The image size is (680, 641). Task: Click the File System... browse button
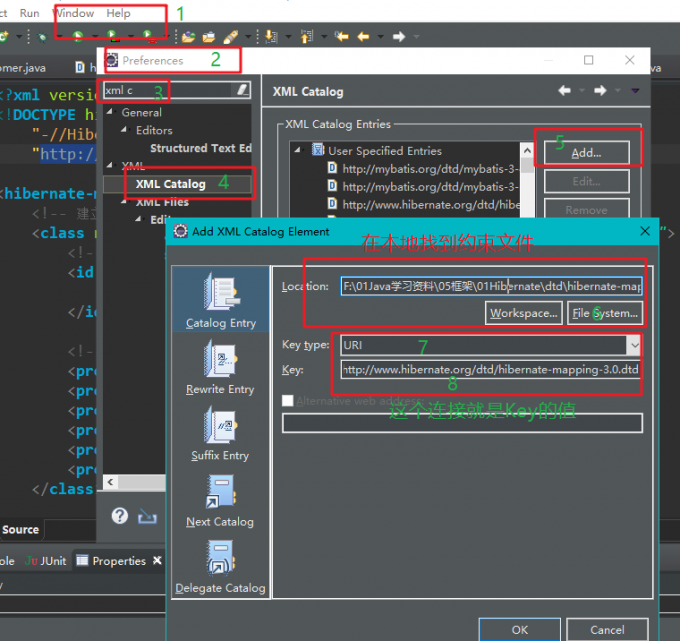coord(605,313)
